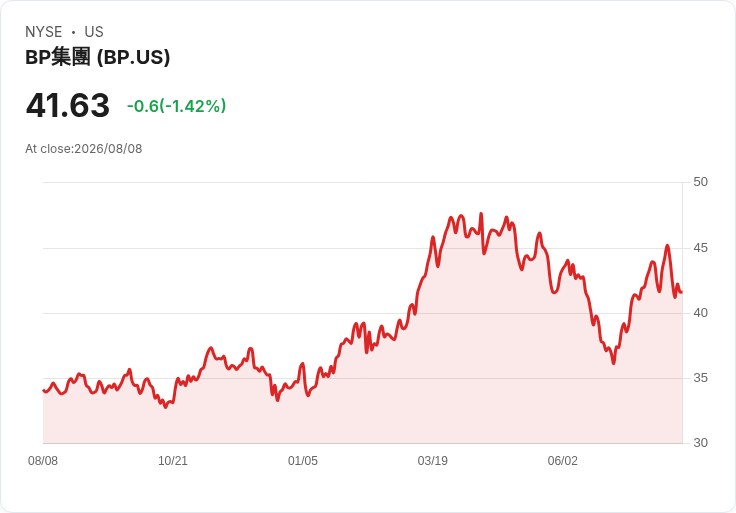Click the 41.63 current price
The height and width of the screenshot is (513, 736).
(x=68, y=105)
